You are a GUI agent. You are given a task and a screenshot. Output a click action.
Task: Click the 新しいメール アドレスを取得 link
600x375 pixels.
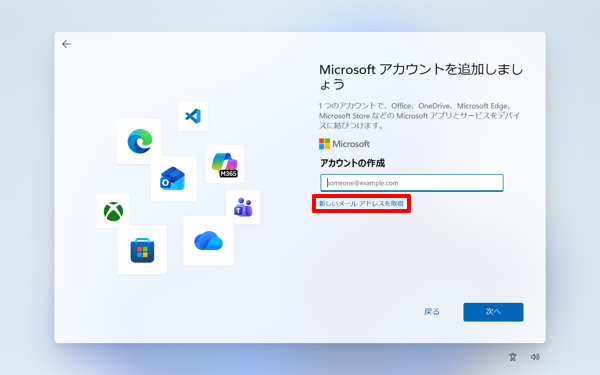[x=361, y=204]
